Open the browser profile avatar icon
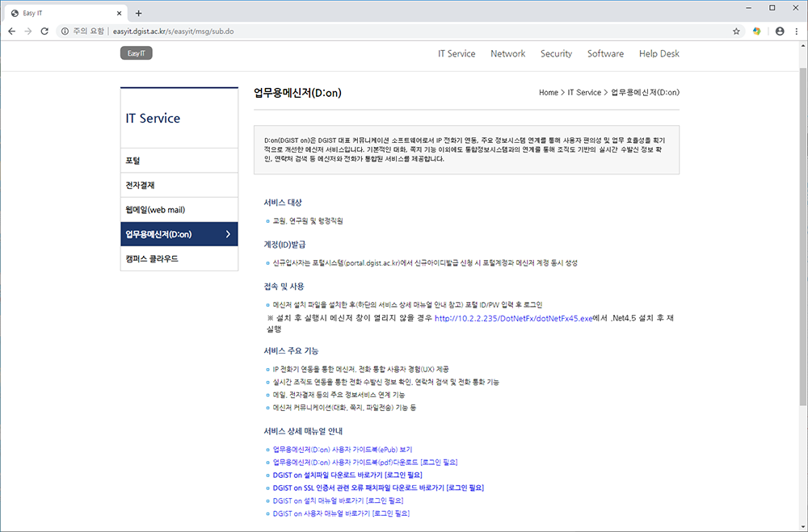The width and height of the screenshot is (808, 532). tap(779, 31)
